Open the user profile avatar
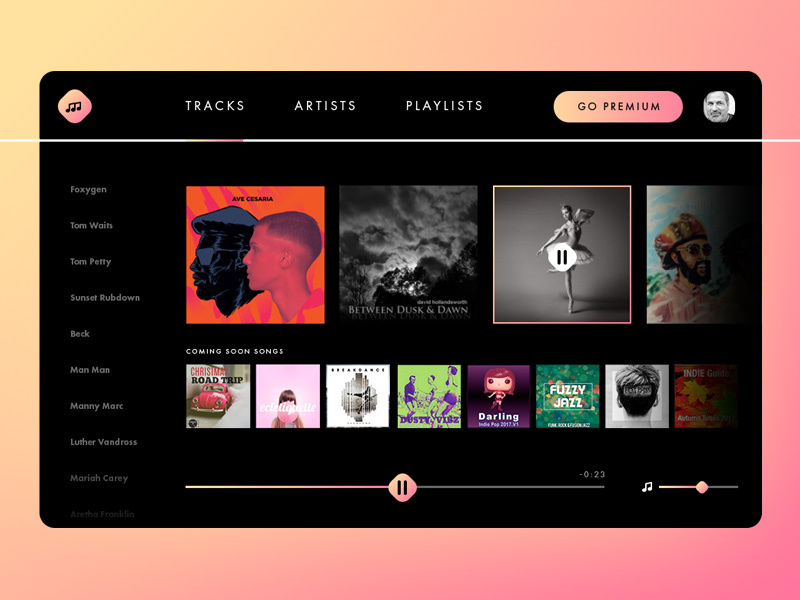Viewport: 800px width, 600px height. click(717, 105)
